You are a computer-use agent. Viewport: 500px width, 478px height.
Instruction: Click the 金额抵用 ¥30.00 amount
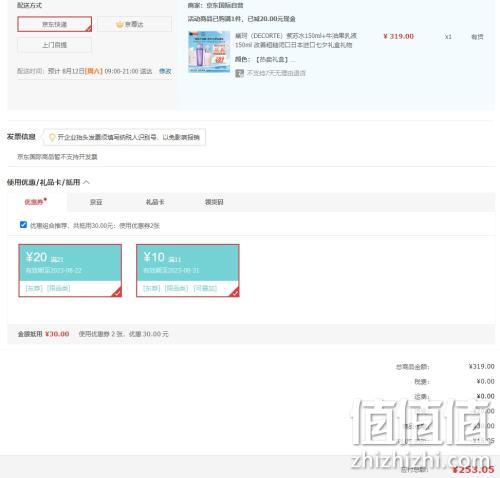pyautogui.click(x=57, y=334)
